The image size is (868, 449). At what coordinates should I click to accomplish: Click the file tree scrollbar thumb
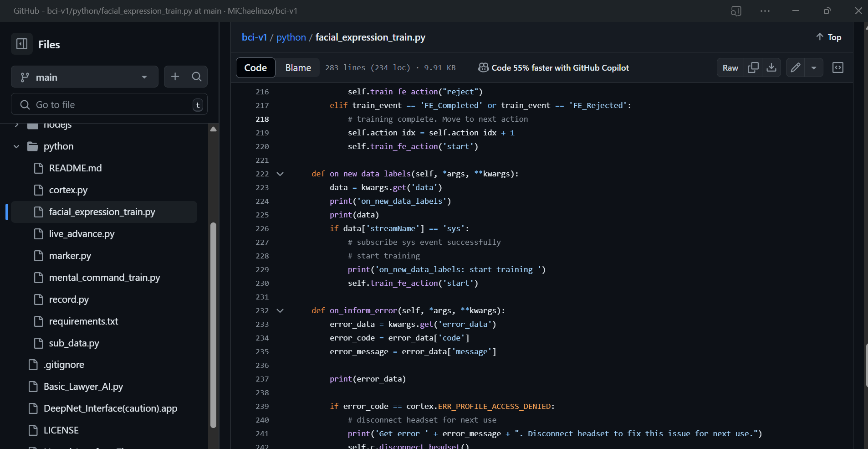[x=213, y=325]
